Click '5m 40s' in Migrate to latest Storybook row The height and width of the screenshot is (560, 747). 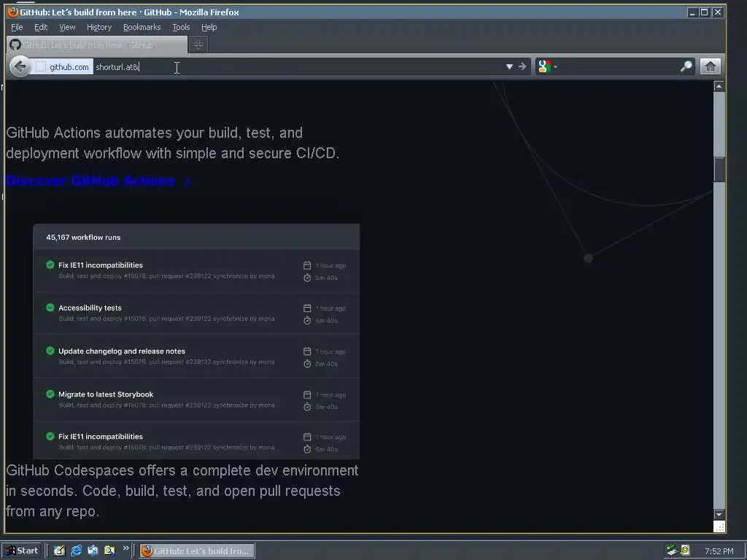(x=326, y=407)
